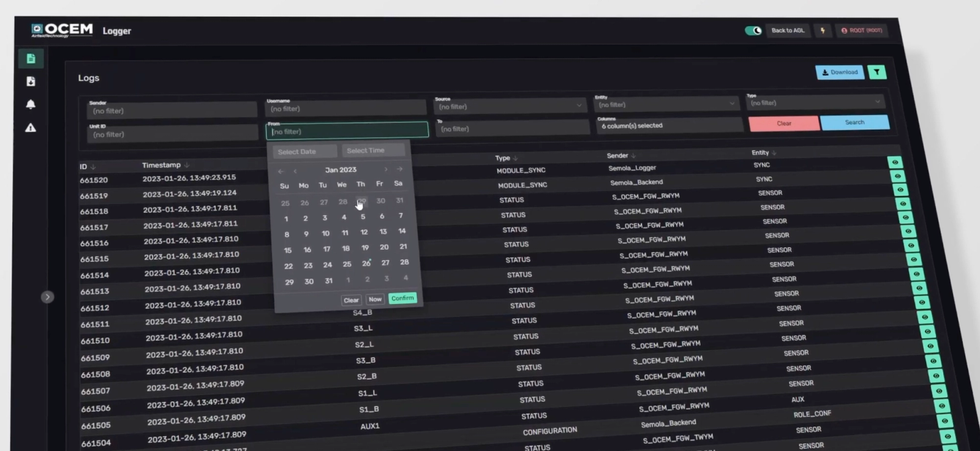Confirm the selected date
Viewport: 980px width, 451px height.
[402, 298]
